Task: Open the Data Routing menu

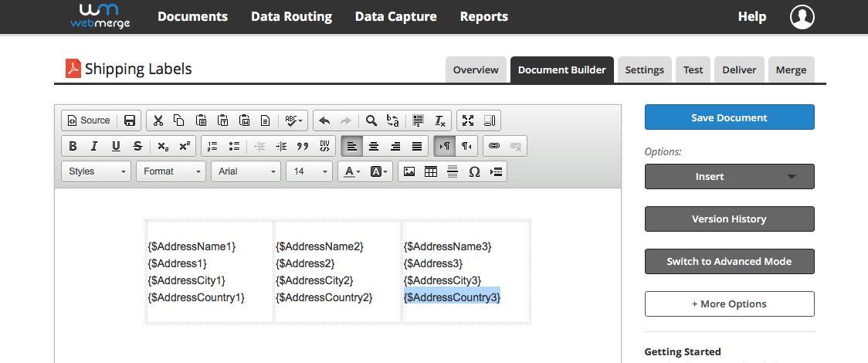Action: 291,16
